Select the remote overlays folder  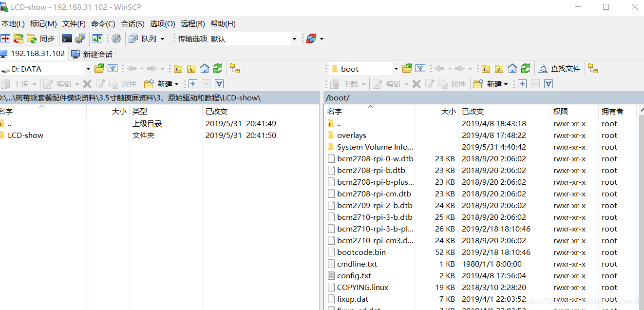click(351, 136)
